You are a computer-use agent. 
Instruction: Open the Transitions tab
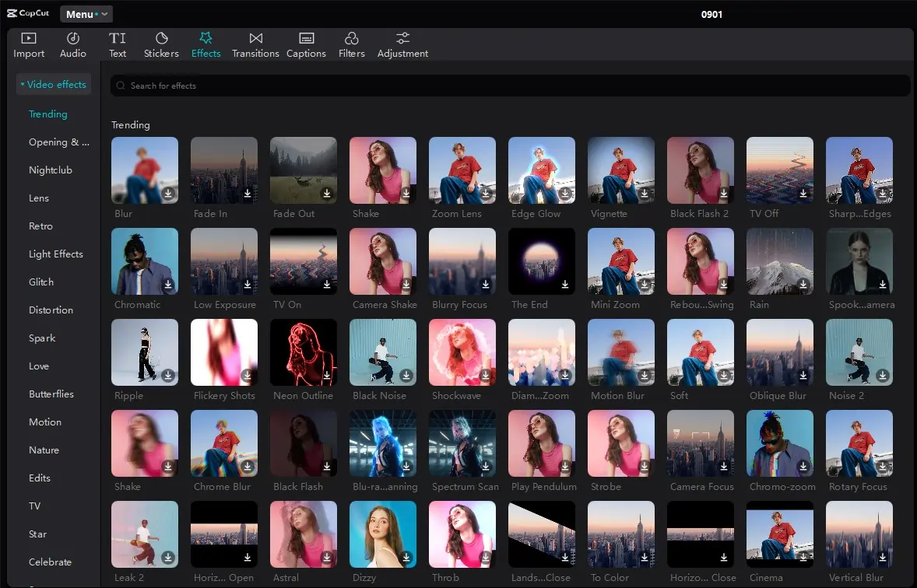tap(255, 45)
